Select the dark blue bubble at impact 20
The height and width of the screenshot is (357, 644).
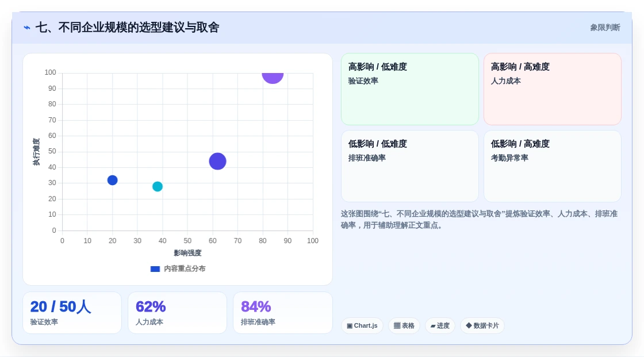[113, 181]
